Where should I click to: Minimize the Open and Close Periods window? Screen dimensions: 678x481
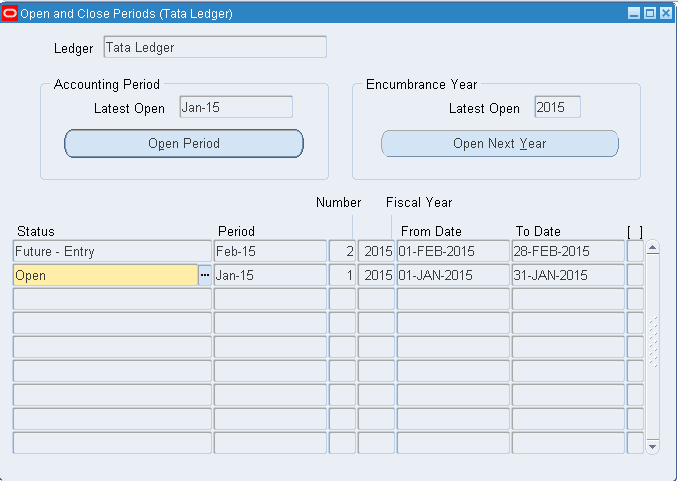pyautogui.click(x=633, y=14)
